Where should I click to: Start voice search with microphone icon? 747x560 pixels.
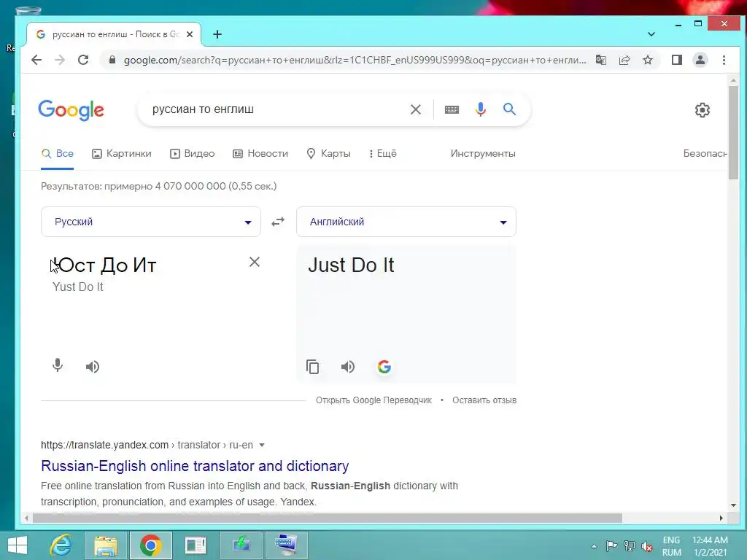coord(481,109)
